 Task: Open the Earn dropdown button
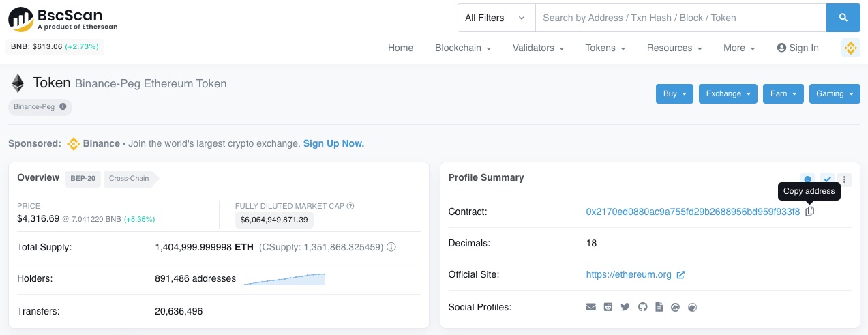click(783, 93)
